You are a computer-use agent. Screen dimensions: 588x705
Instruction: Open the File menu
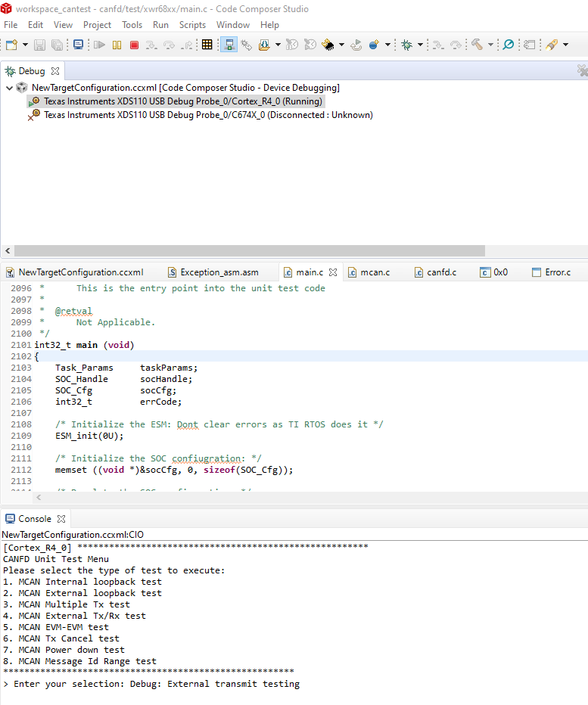coord(11,25)
